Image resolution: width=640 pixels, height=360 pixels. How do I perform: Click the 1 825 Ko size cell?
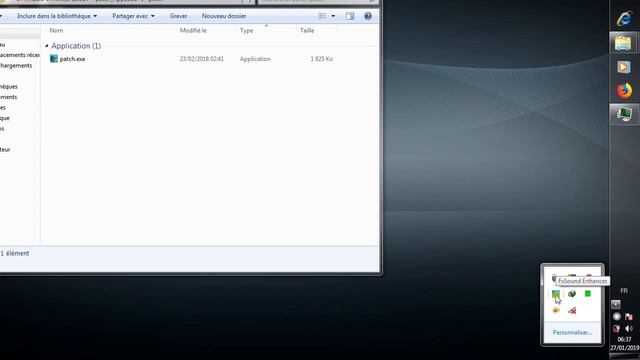[x=322, y=59]
